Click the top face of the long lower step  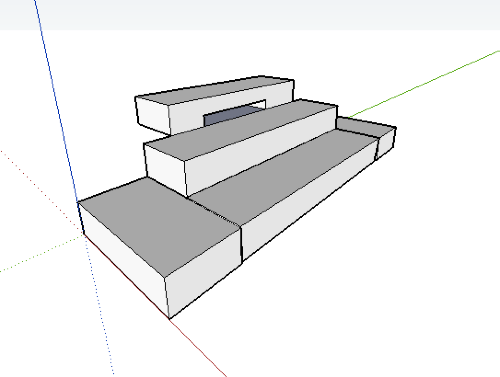point(283,177)
